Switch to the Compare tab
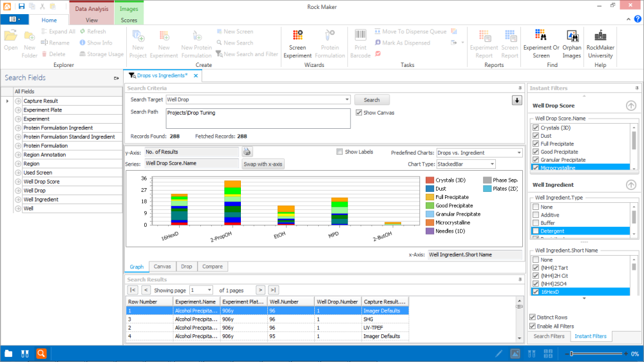The width and height of the screenshot is (644, 362). 213,267
